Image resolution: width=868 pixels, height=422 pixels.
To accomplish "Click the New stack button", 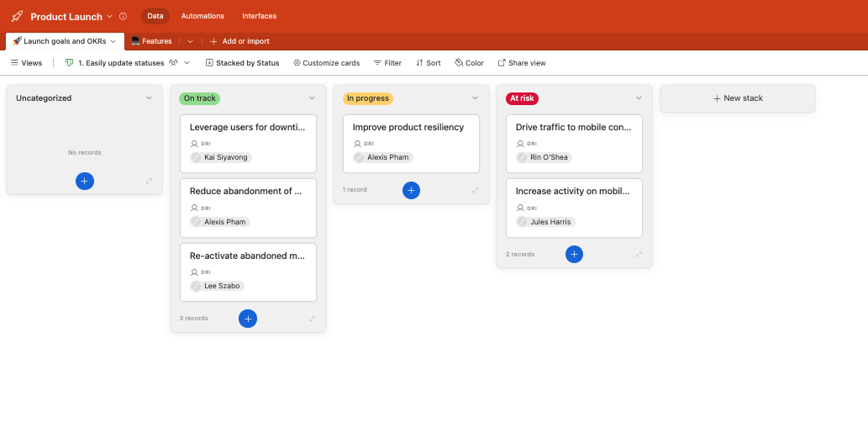I will click(738, 98).
